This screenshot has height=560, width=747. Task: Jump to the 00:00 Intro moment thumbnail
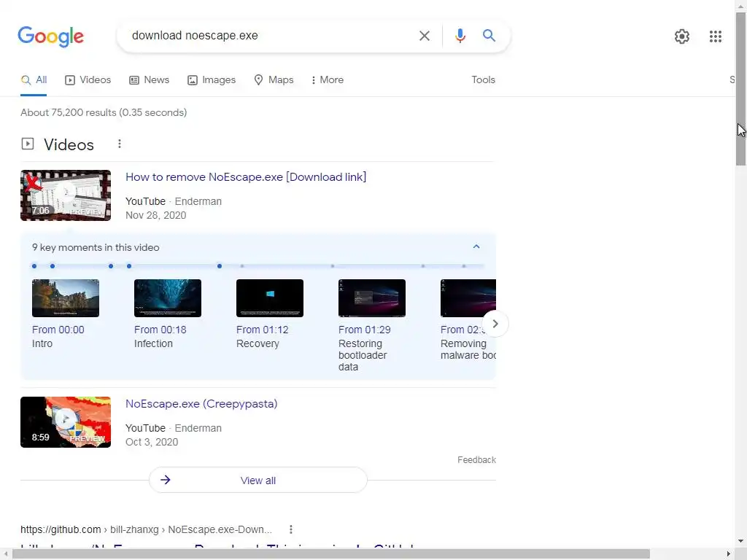66,298
